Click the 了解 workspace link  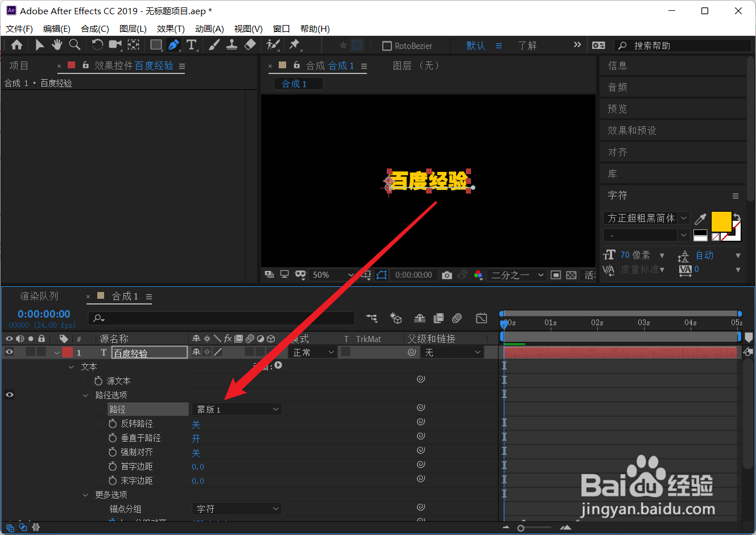click(x=527, y=46)
